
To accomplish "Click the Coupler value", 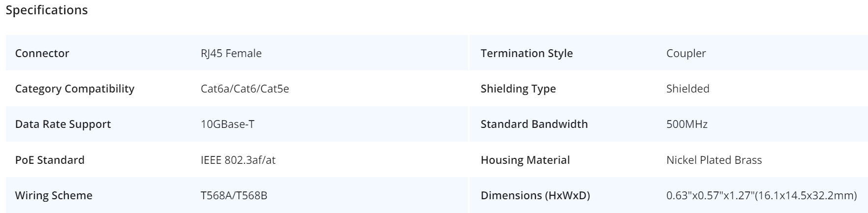I will (x=686, y=53).
